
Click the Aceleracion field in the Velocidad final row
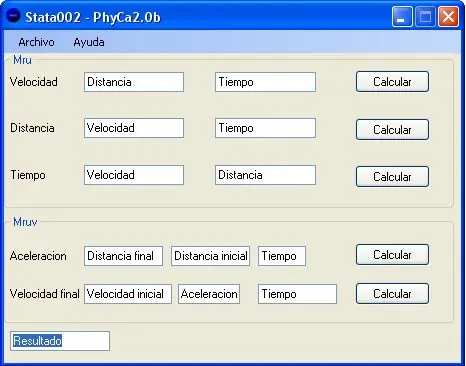(209, 294)
